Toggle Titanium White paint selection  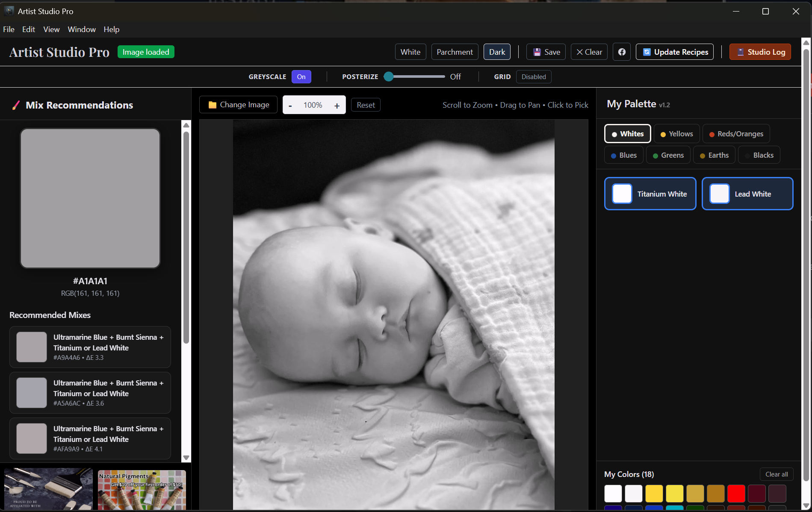650,194
